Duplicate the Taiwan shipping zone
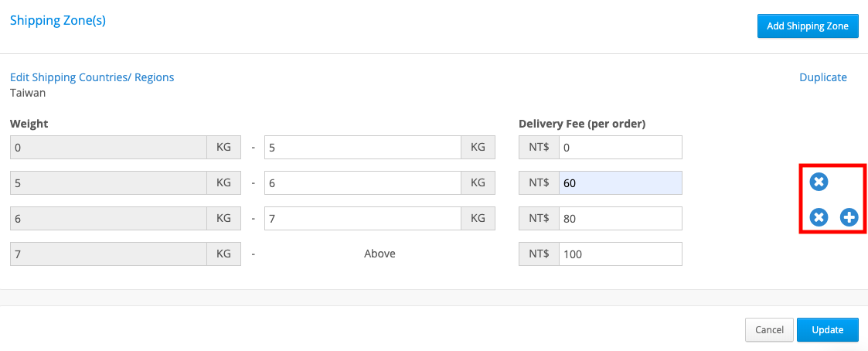868x351 pixels. 822,77
